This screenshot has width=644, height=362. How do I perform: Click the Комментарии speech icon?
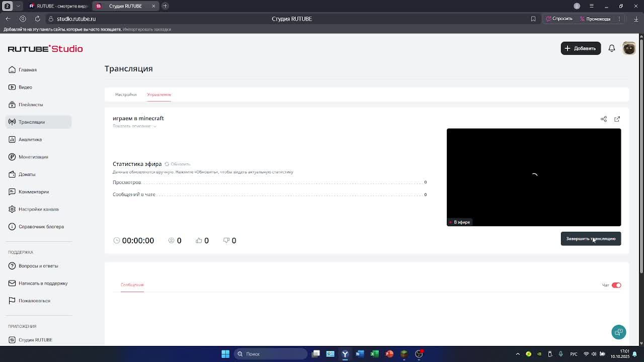pos(12,192)
